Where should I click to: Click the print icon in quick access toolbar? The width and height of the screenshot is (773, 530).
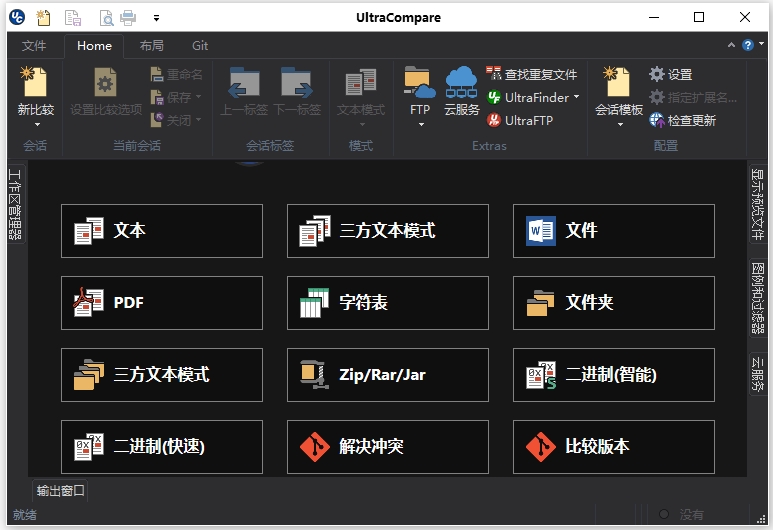pos(128,18)
